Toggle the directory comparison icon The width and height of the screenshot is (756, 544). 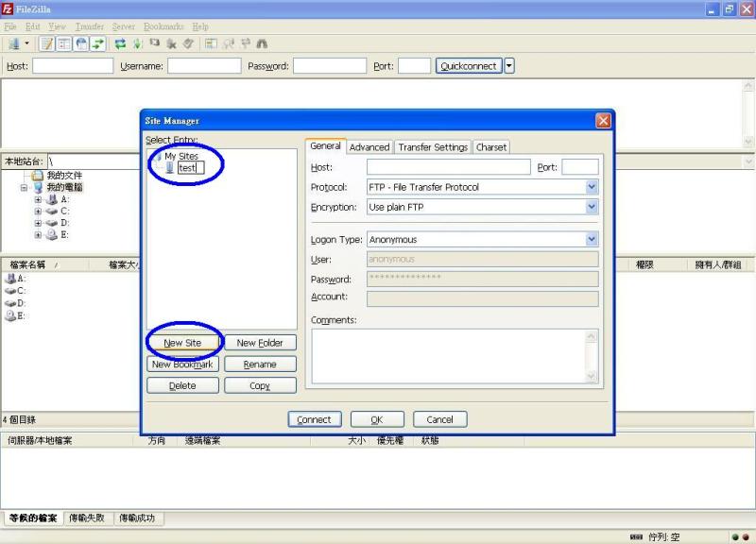(x=228, y=43)
